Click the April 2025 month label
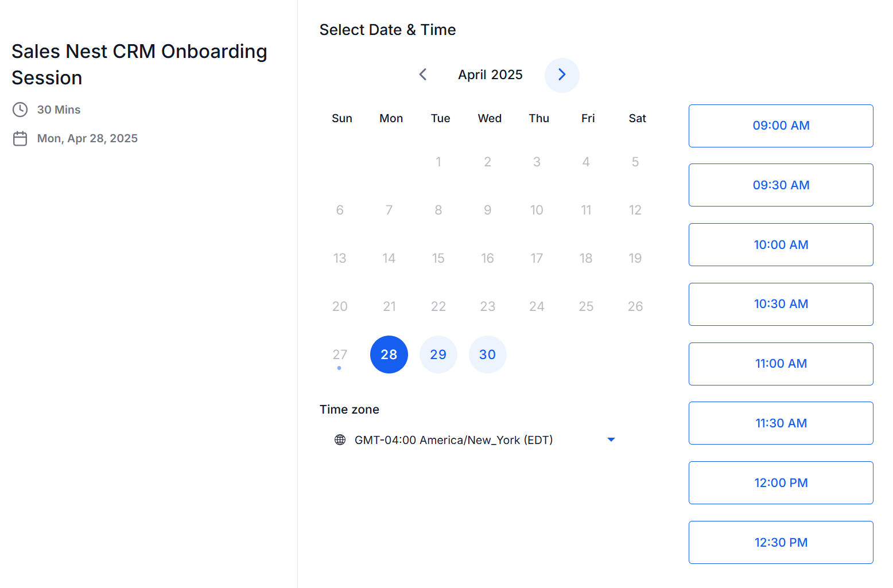 [x=490, y=75]
